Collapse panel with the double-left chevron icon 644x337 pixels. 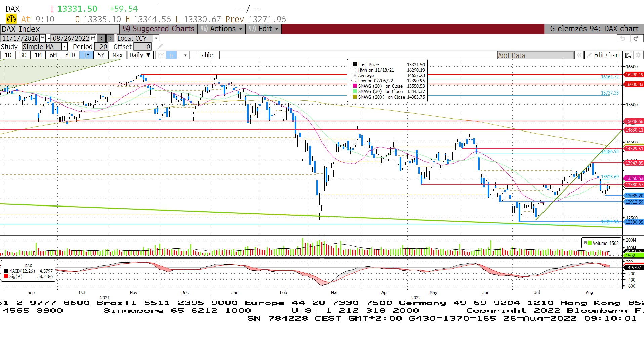(579, 55)
